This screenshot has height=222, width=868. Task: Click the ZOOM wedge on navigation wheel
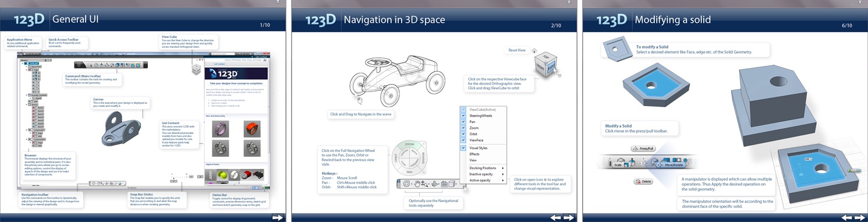click(x=409, y=144)
